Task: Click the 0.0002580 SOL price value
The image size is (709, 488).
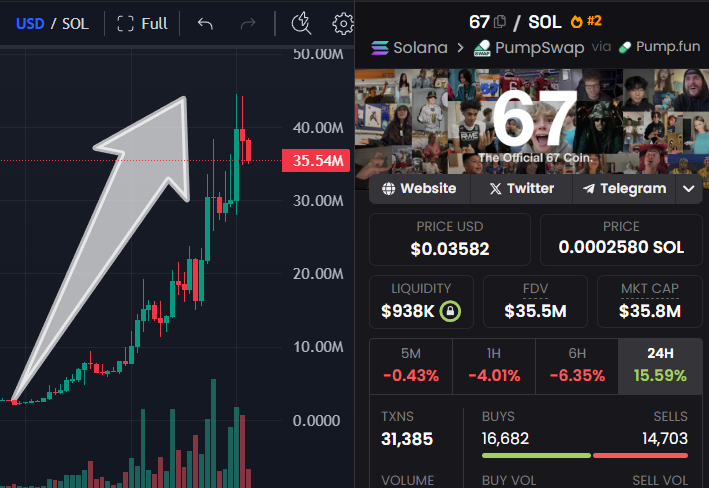Action: (x=621, y=247)
